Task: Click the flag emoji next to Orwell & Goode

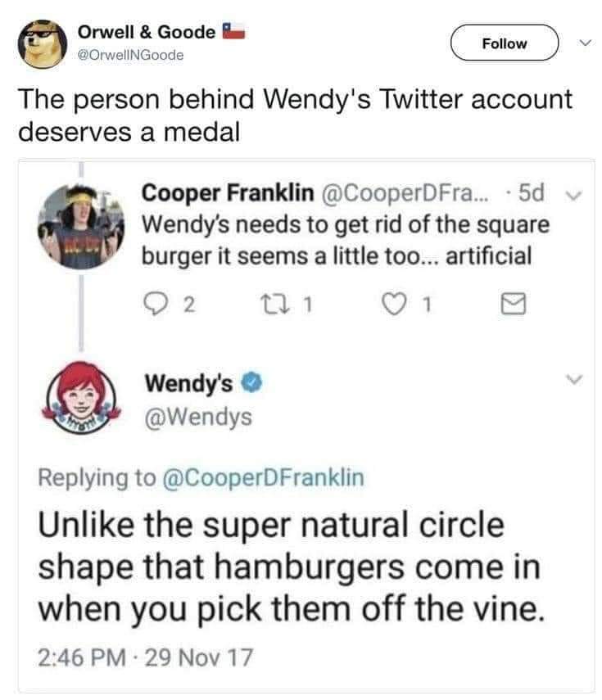Action: click(x=233, y=32)
